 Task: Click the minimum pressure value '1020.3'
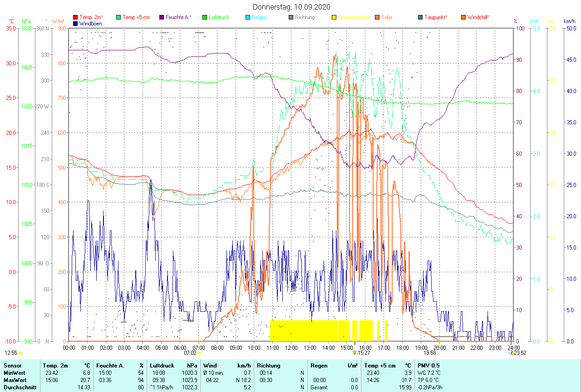pos(189,372)
